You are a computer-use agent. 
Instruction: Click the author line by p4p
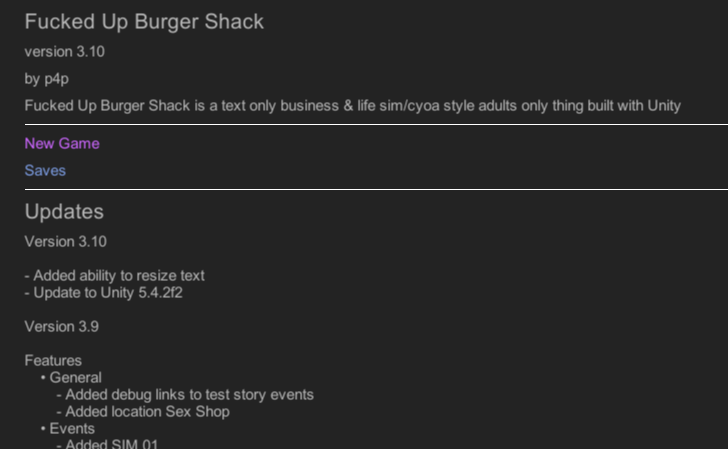(46, 78)
